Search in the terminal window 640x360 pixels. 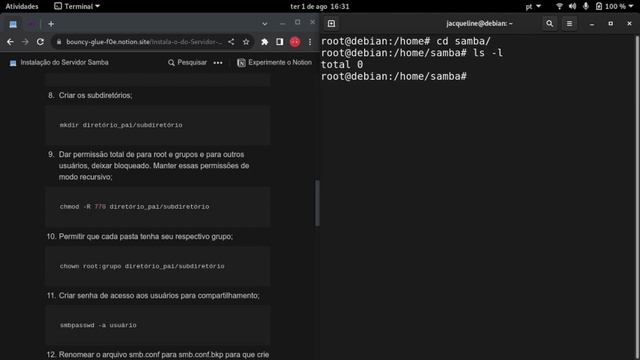pos(550,24)
